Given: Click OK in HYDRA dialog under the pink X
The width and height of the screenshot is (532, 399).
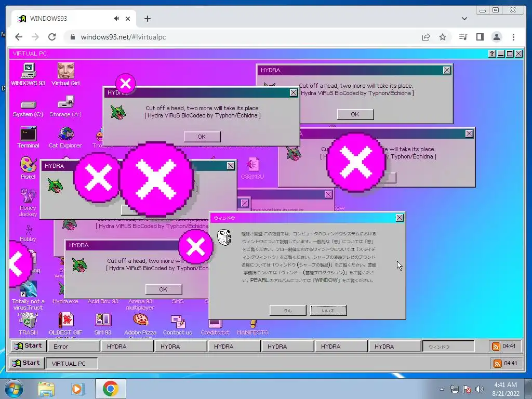Looking at the screenshot, I should coord(202,137).
